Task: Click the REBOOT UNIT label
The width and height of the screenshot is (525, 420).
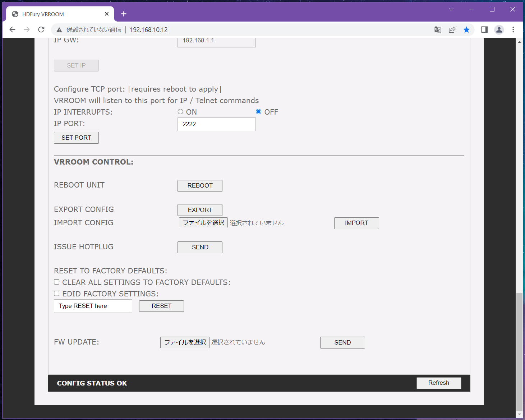Action: pyautogui.click(x=79, y=185)
